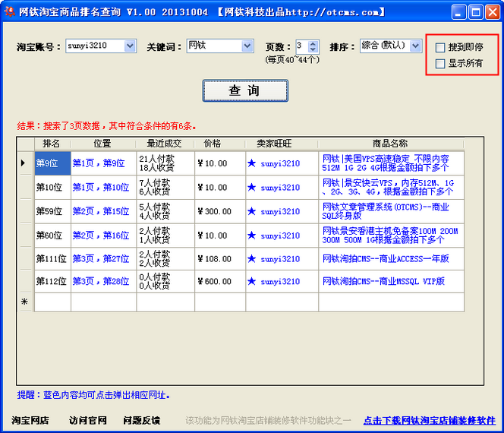Click the star icon in the 第9位 row
This screenshot has width=504, height=433.
(x=252, y=163)
